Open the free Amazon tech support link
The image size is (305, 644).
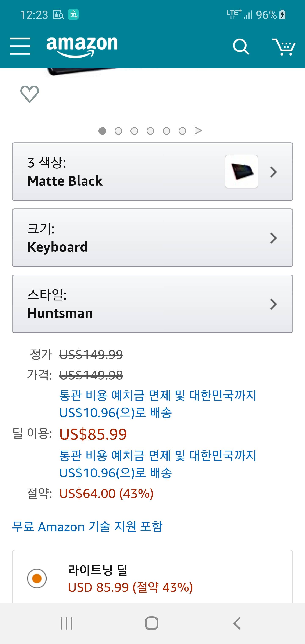[87, 526]
